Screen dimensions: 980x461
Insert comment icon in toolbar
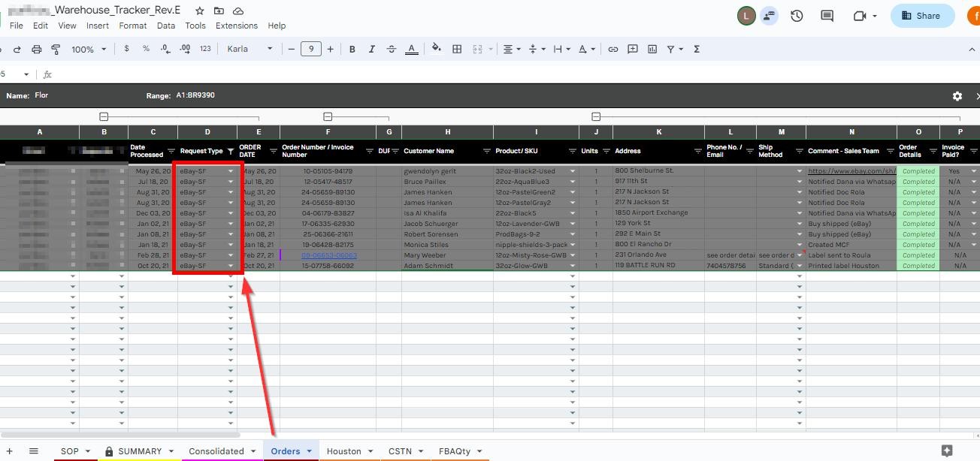click(x=633, y=49)
